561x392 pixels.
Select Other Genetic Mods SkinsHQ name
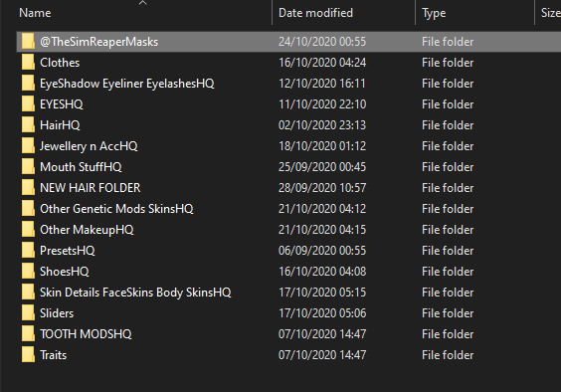[116, 209]
